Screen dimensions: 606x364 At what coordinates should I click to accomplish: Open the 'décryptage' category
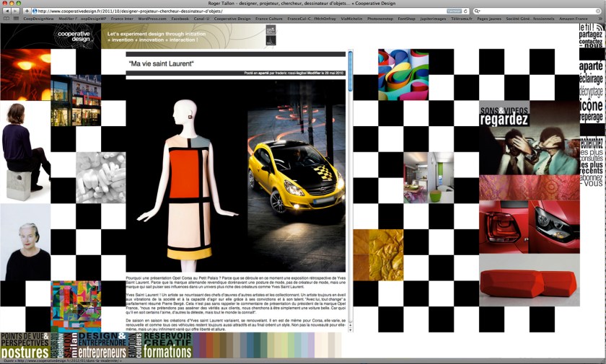(591, 92)
